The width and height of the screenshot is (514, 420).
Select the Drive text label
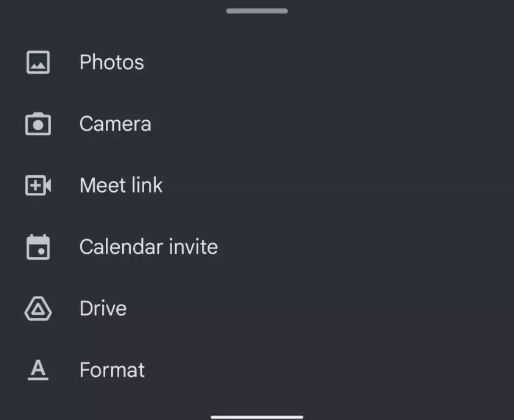[x=103, y=309]
